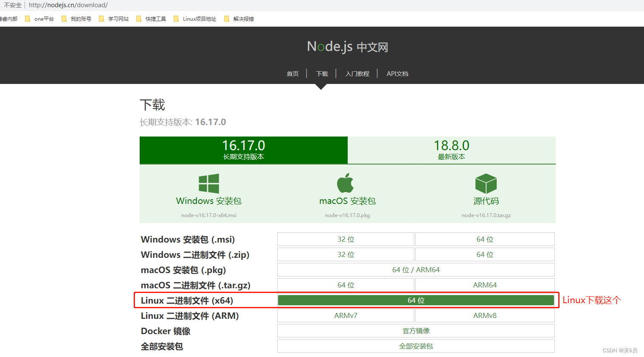Open the one平台 bookmark folder
The height and width of the screenshot is (357, 644).
(x=39, y=19)
